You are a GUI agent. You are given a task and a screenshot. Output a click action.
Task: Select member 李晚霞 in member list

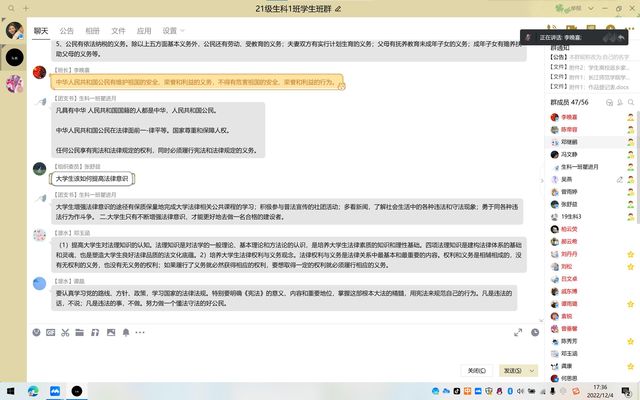[569, 117]
